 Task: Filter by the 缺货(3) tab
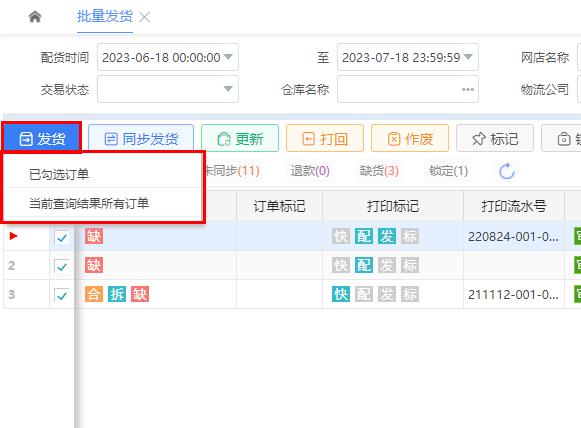(x=379, y=171)
